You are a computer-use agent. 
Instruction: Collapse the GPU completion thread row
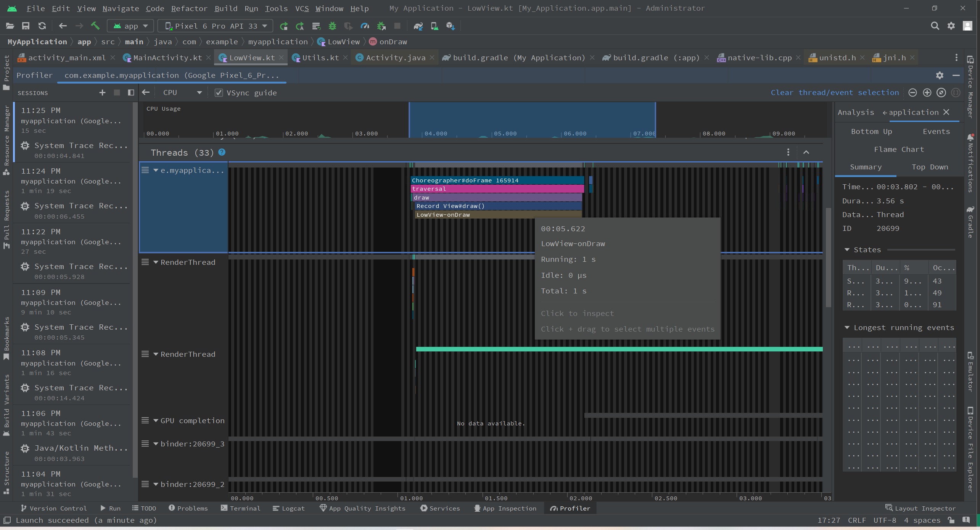pos(156,420)
